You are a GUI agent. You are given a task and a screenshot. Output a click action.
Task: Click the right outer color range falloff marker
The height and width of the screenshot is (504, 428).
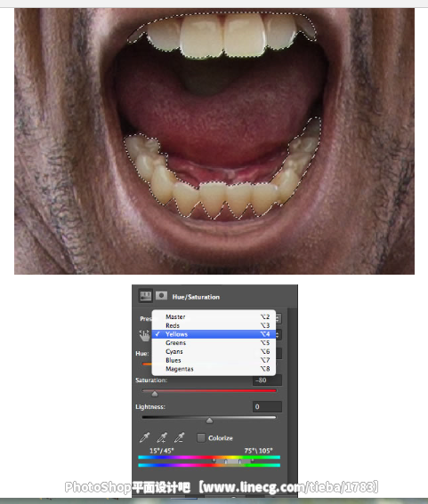click(x=253, y=460)
